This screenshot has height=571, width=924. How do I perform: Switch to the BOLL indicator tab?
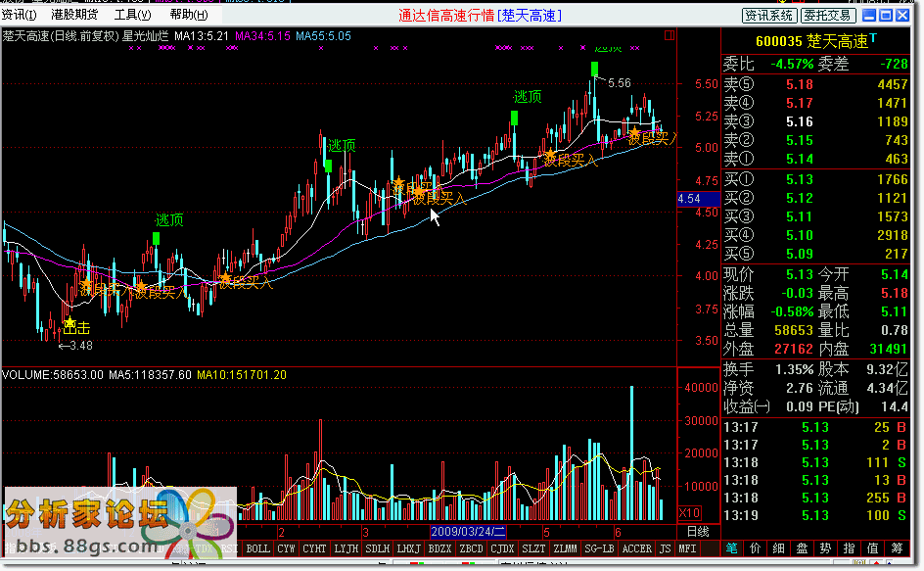(257, 548)
